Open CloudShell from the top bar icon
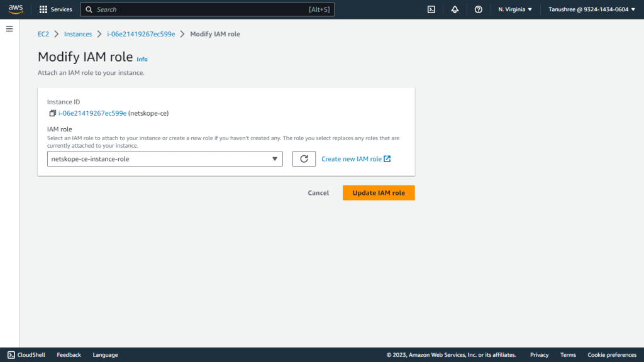The width and height of the screenshot is (644, 362). [431, 9]
